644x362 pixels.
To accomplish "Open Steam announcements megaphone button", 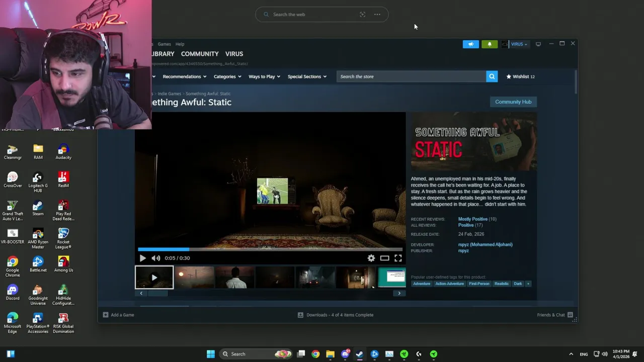I will (x=471, y=44).
